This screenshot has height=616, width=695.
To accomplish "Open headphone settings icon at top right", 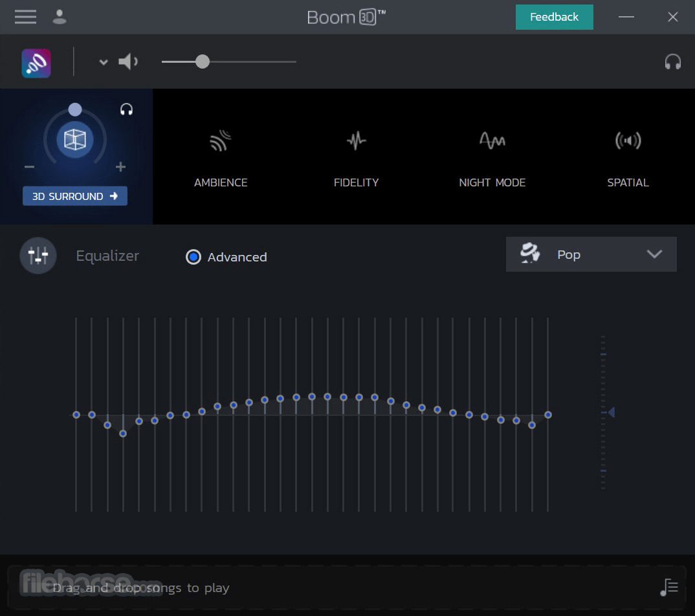I will click(x=672, y=61).
